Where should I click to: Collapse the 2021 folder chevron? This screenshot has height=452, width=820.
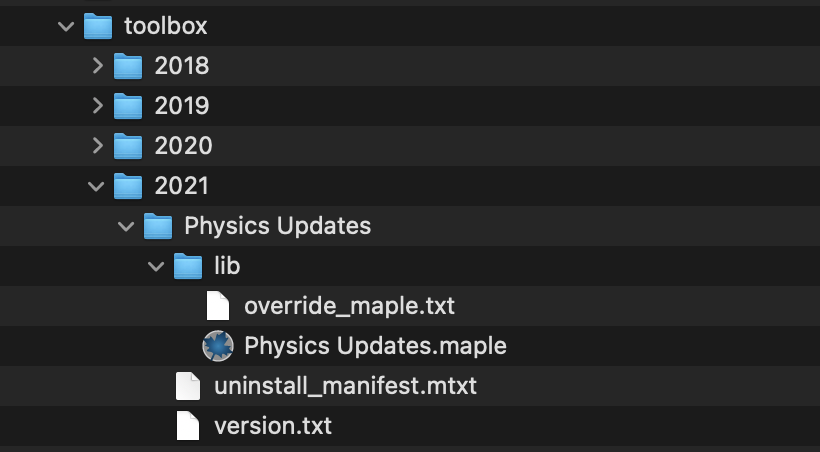pos(96,186)
